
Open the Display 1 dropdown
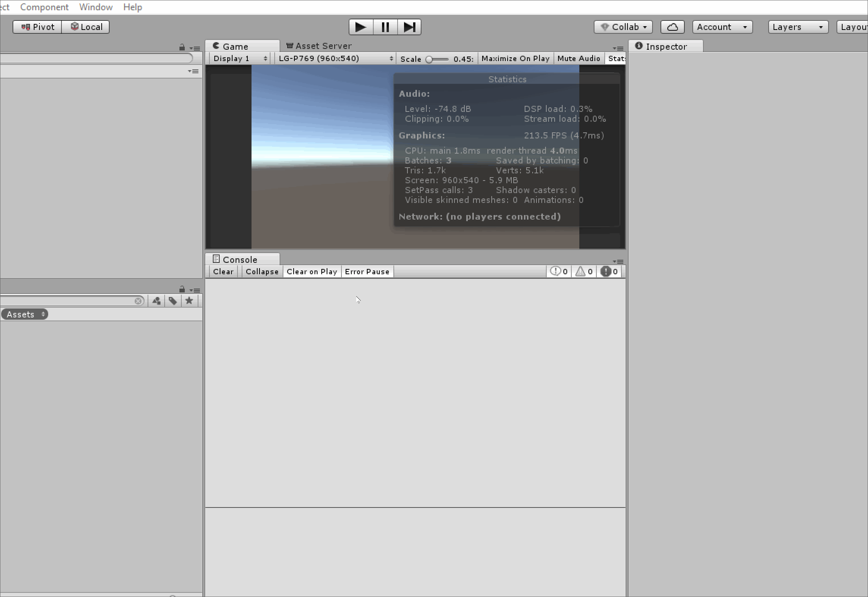click(240, 59)
